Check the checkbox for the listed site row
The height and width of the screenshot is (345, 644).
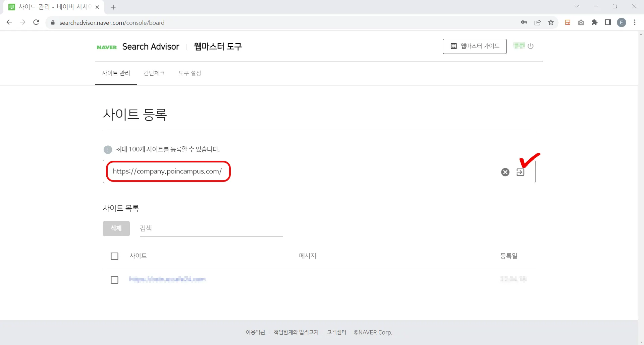pos(115,280)
